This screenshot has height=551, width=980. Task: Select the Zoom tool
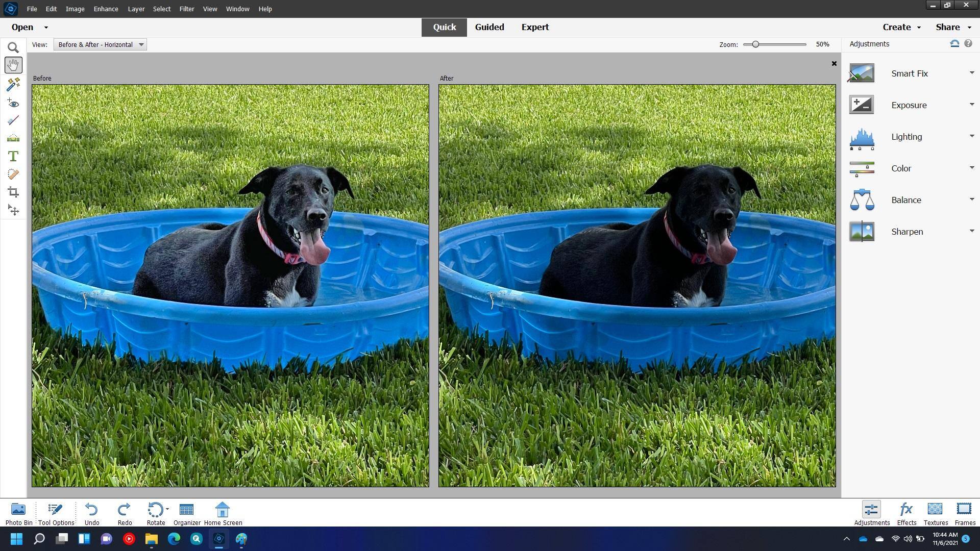pyautogui.click(x=13, y=47)
